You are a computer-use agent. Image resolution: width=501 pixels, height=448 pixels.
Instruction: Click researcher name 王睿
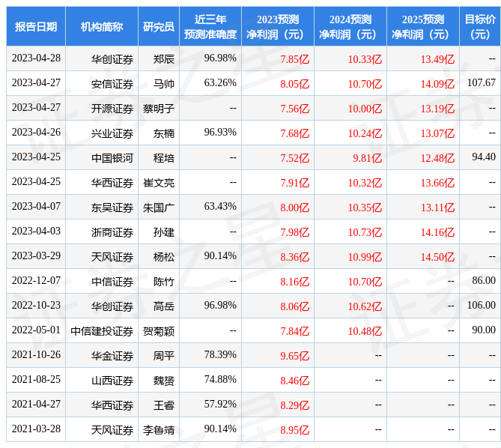coord(163,405)
